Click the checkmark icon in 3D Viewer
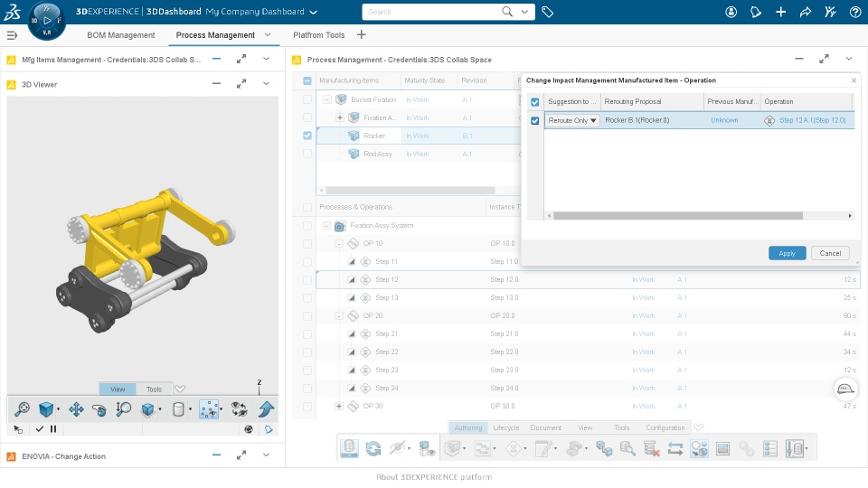This screenshot has height=488, width=868. click(x=39, y=428)
